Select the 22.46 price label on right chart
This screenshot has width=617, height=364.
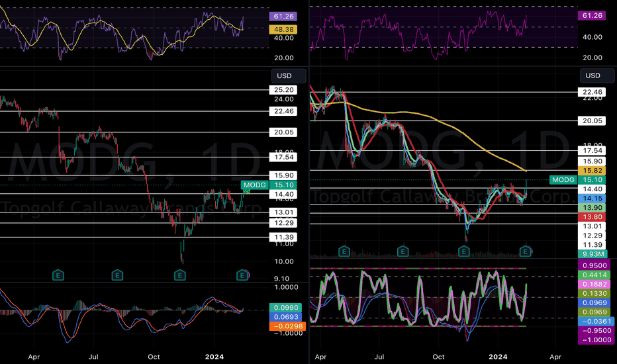pos(592,92)
